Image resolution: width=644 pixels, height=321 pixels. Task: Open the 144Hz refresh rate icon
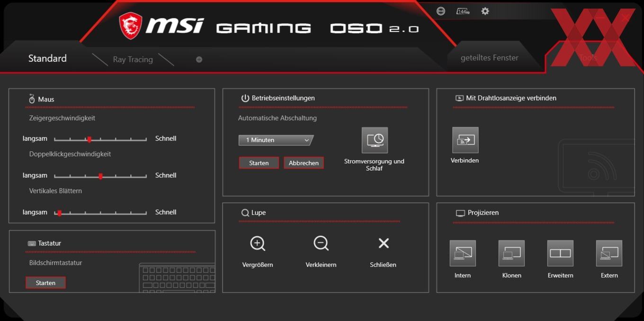(463, 11)
